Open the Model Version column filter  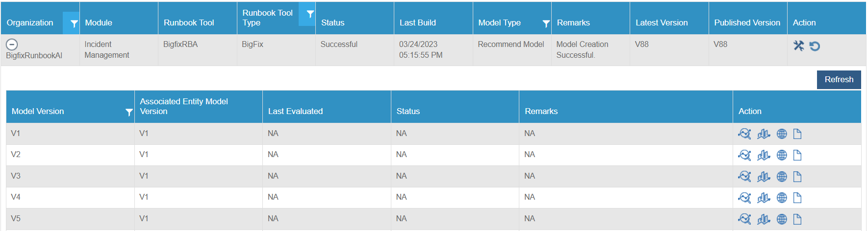(x=129, y=112)
